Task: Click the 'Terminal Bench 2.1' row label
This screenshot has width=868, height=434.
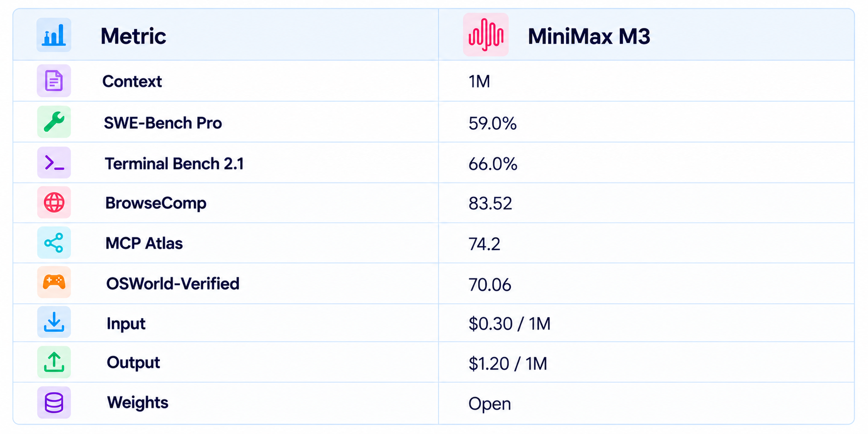Action: point(174,163)
